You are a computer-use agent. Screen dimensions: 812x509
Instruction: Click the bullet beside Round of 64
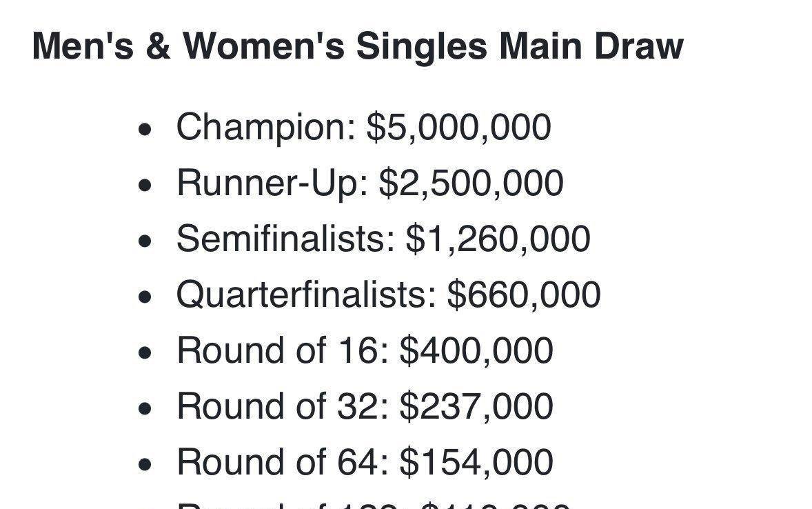tap(145, 465)
